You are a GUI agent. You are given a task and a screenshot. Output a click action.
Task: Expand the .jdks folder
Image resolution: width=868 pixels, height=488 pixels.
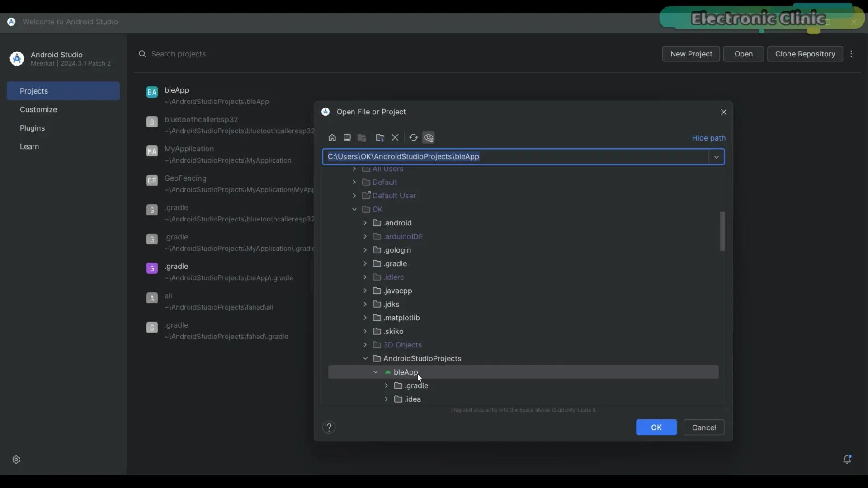(365, 304)
